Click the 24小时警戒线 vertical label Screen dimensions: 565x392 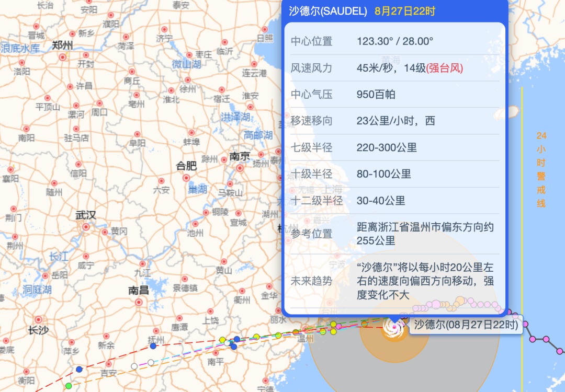(541, 169)
